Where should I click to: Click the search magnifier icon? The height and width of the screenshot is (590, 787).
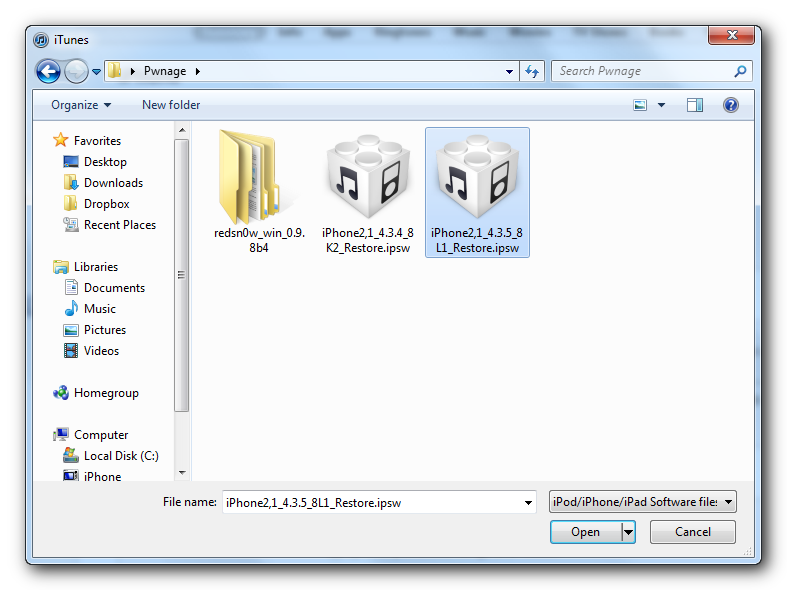coord(740,71)
